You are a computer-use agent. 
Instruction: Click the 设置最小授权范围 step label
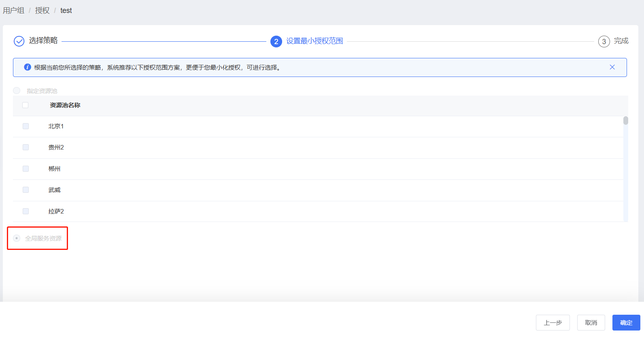point(315,41)
